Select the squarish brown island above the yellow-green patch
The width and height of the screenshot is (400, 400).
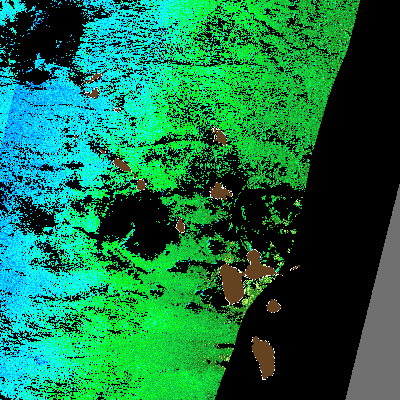click(221, 191)
